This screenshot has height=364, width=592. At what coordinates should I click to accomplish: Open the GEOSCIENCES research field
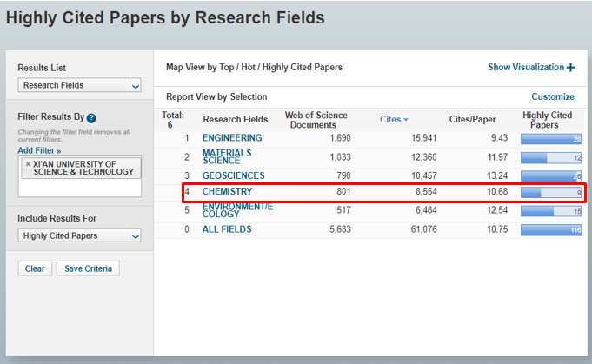tap(234, 175)
